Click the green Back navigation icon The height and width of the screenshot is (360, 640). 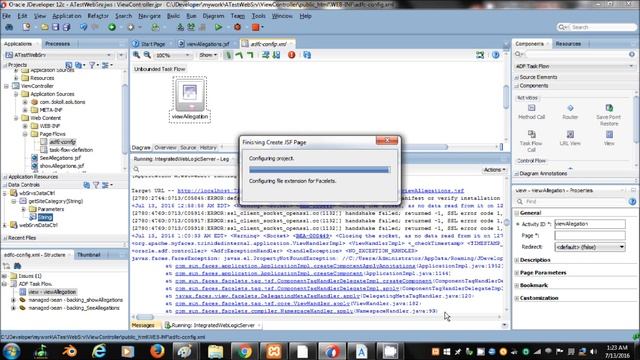click(112, 27)
